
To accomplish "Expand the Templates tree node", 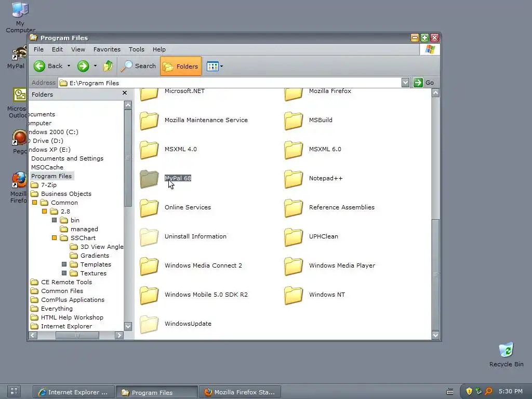I will pos(64,264).
